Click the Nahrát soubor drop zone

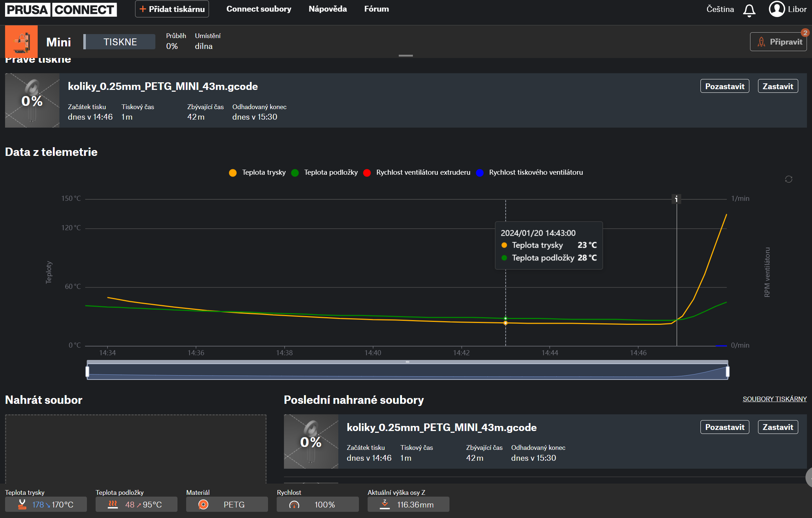coord(136,449)
